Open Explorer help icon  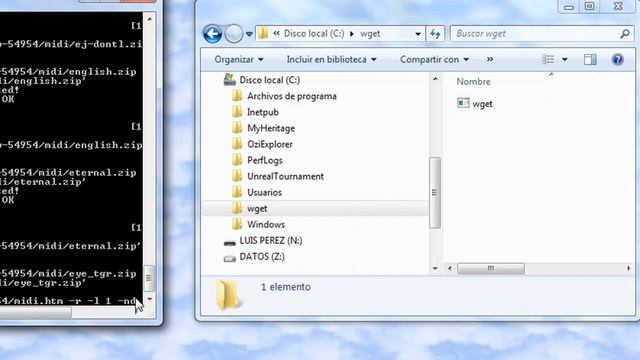point(618,60)
